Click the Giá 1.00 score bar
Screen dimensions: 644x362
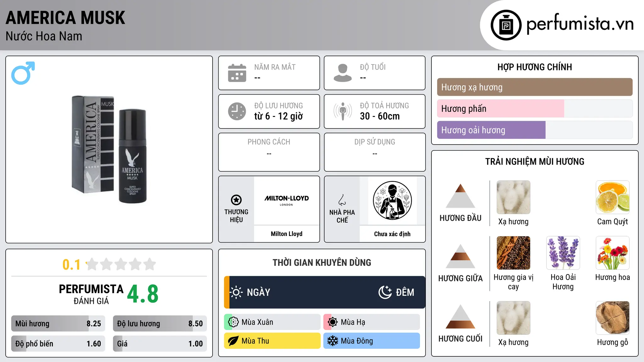tap(160, 343)
